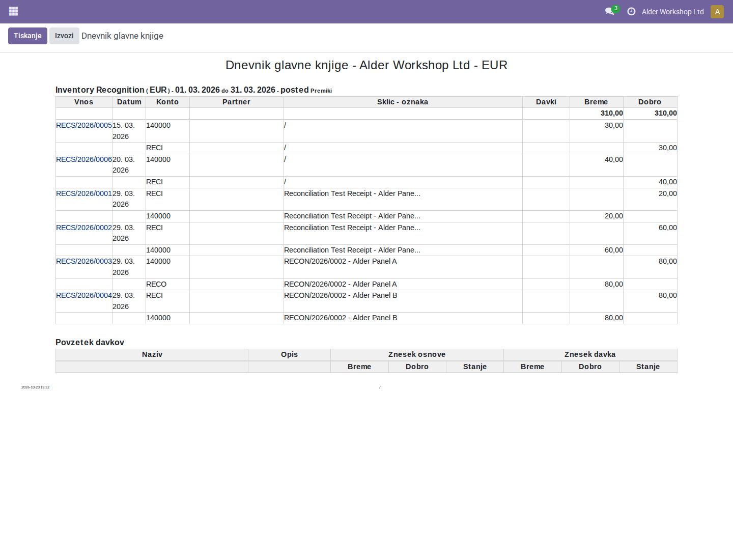733x560 pixels.
Task: Click the Opis tax column header
Action: point(289,354)
